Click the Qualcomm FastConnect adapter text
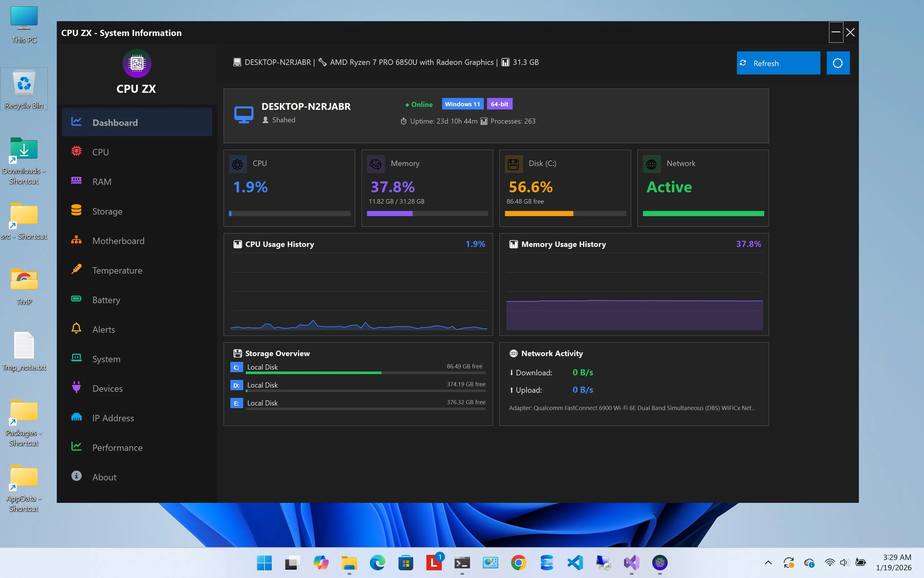The image size is (924, 578). pos(632,408)
